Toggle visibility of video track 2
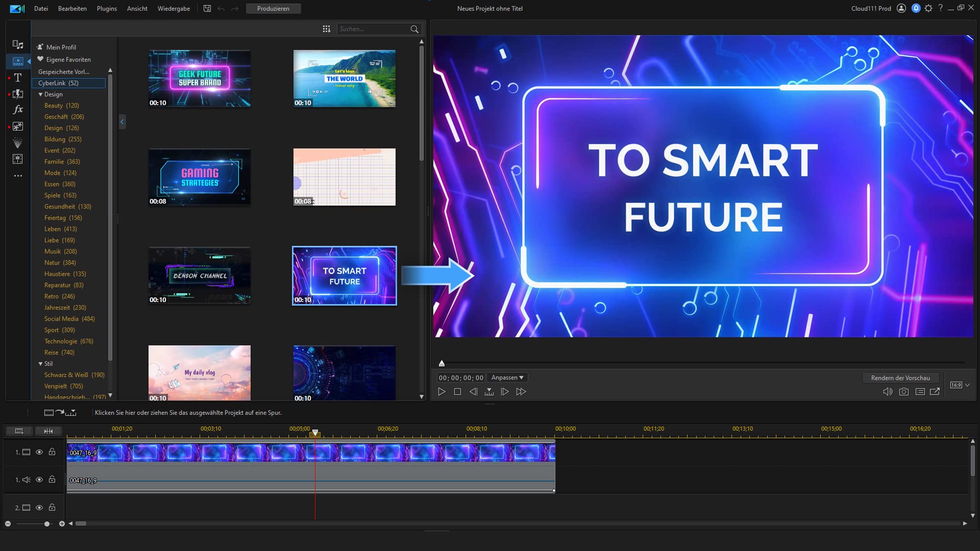Screen dimensions: 980x551 (39, 508)
